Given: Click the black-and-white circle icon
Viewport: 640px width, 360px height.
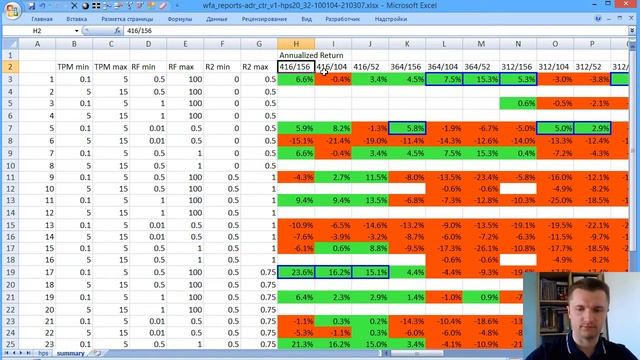Looking at the screenshot, I should (85, 6).
